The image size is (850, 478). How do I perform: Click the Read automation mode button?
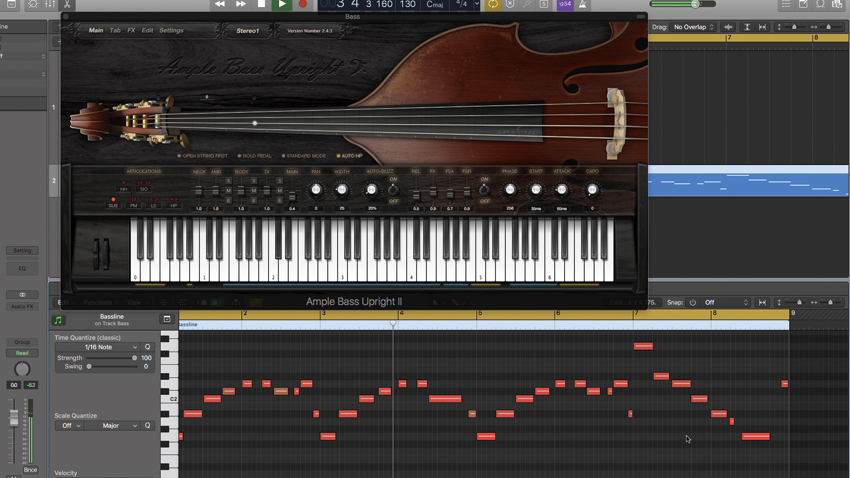click(x=22, y=353)
